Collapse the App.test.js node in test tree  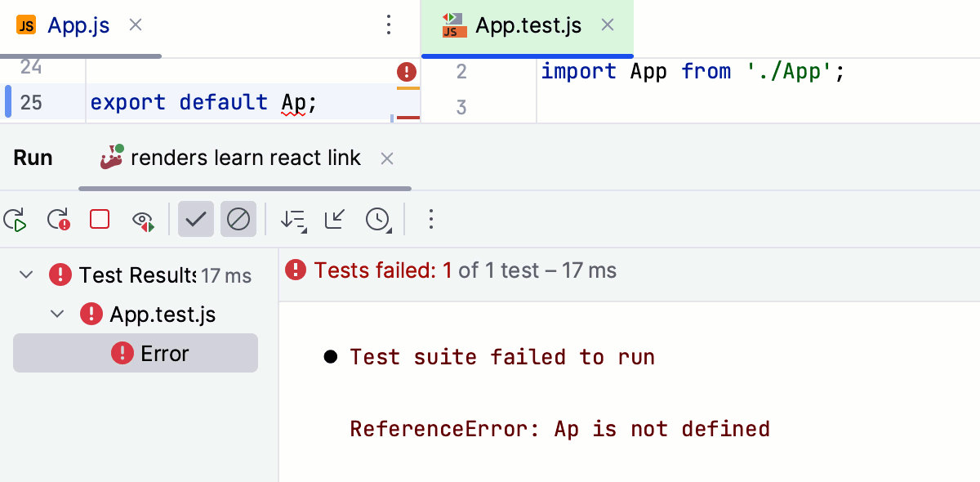pos(56,314)
